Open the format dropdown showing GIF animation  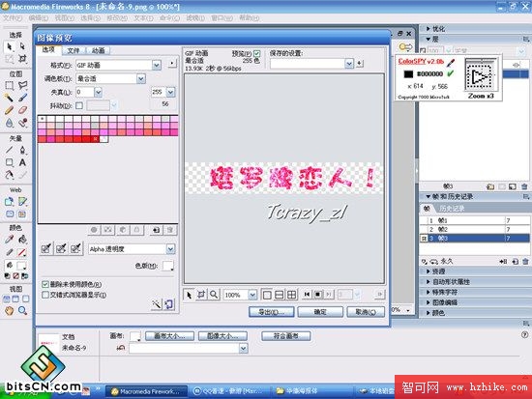(x=157, y=65)
